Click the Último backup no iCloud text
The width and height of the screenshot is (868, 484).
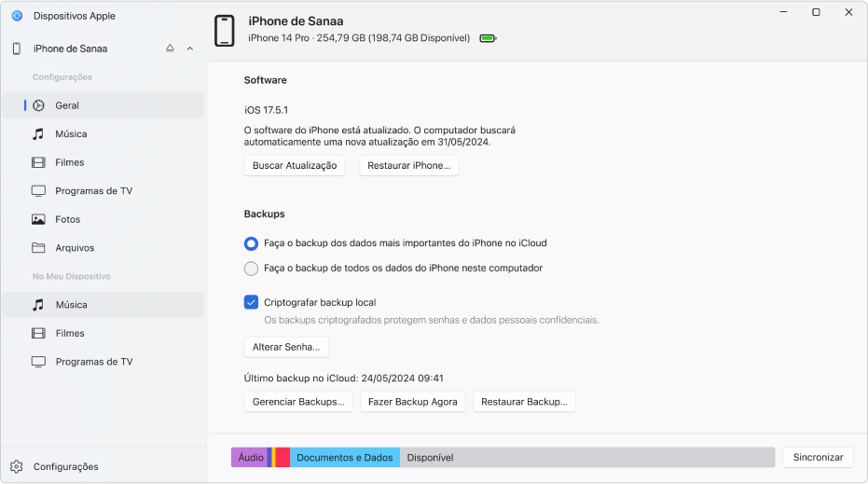(x=344, y=379)
